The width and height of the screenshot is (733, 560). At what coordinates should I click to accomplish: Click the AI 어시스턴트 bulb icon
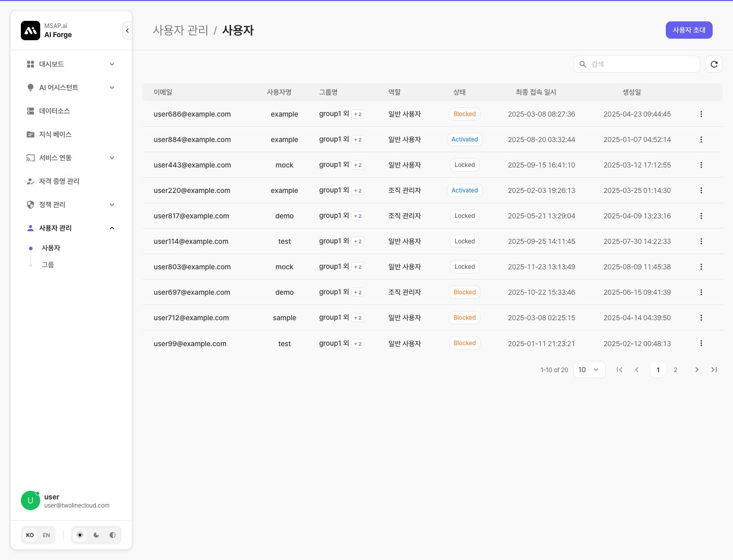tap(31, 88)
